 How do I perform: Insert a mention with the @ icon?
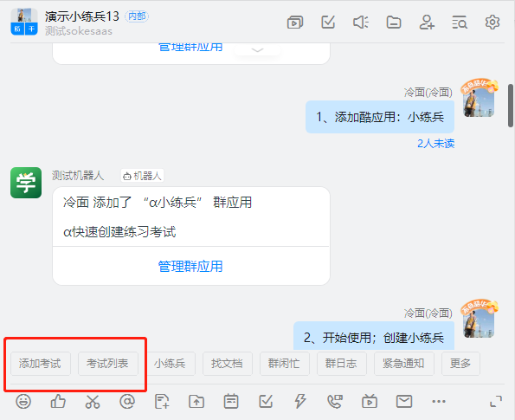tap(127, 401)
